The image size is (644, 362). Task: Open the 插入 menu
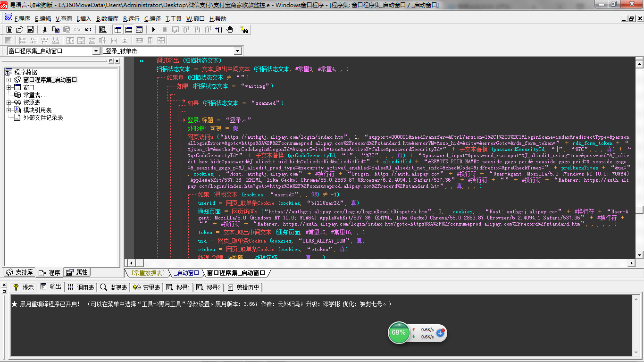[84, 19]
